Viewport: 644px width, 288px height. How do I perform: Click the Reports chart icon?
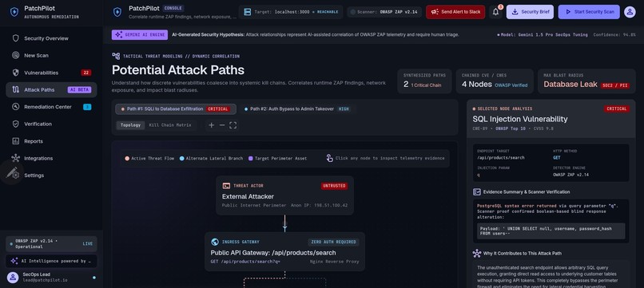pyautogui.click(x=16, y=141)
